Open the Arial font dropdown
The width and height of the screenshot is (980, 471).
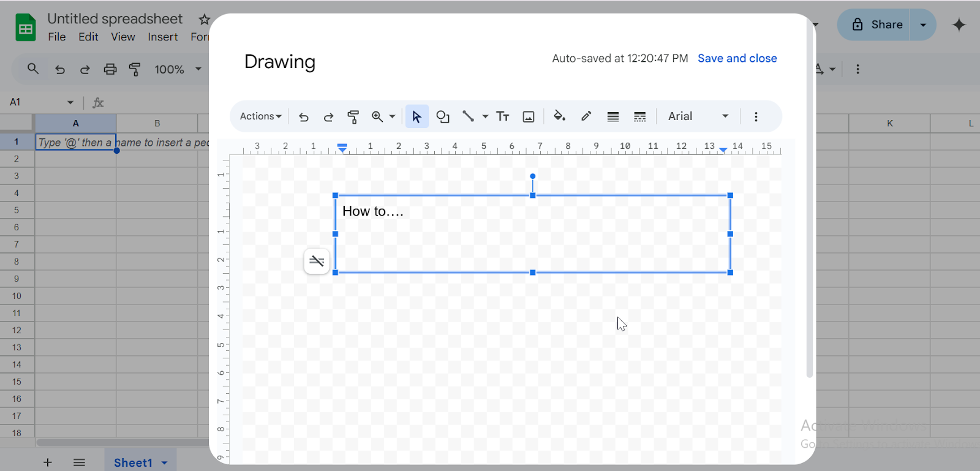coord(698,116)
